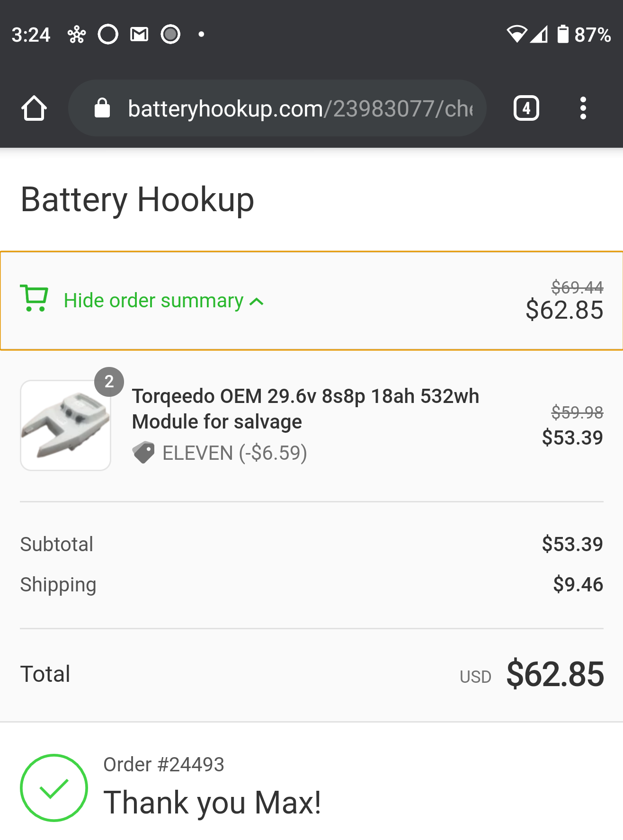Open the tab switcher showing 4 tabs

point(526,108)
